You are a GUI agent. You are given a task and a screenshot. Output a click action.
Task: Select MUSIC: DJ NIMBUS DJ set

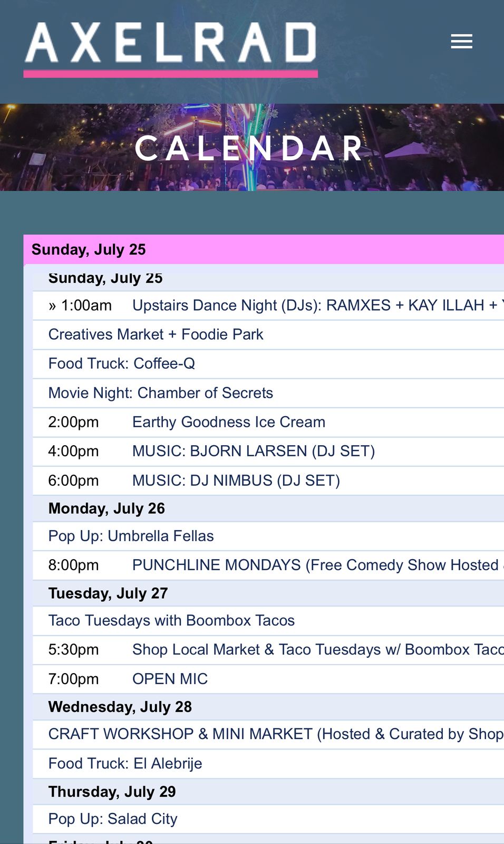coord(236,481)
